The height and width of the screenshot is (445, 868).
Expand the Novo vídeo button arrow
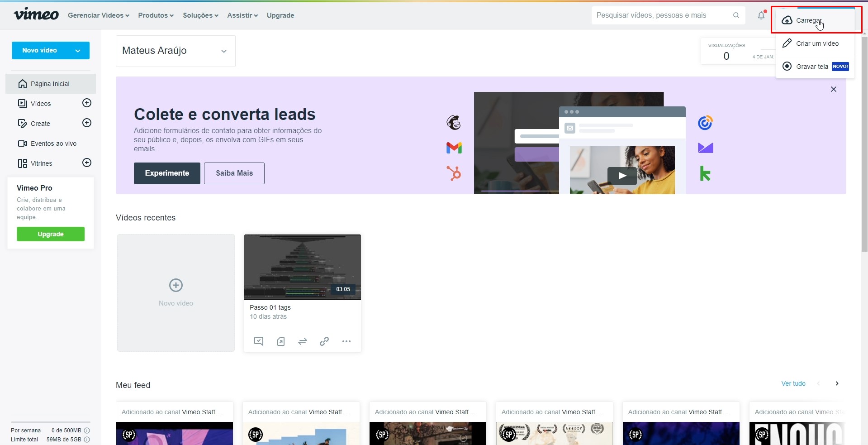pos(78,51)
